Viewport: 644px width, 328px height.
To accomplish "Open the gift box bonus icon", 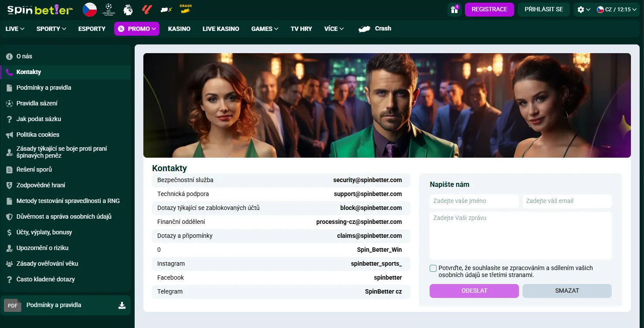I will point(454,10).
